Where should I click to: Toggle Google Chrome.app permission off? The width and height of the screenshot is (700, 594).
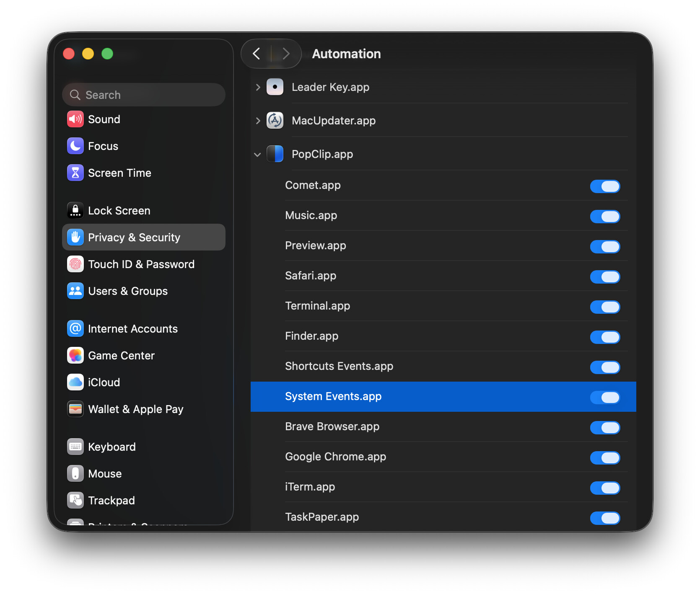605,458
